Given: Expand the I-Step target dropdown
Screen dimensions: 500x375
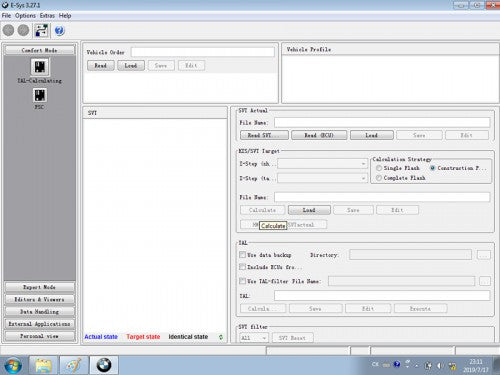Looking at the screenshot, I should pyautogui.click(x=322, y=178).
